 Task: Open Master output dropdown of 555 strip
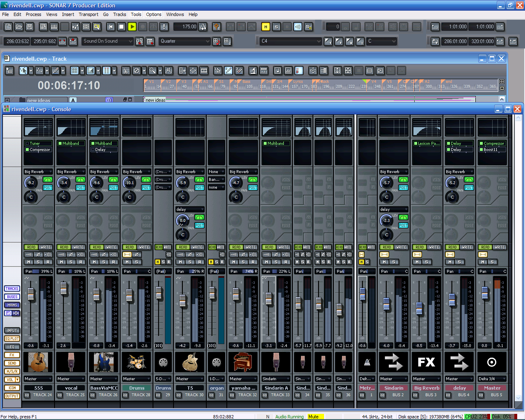38,379
